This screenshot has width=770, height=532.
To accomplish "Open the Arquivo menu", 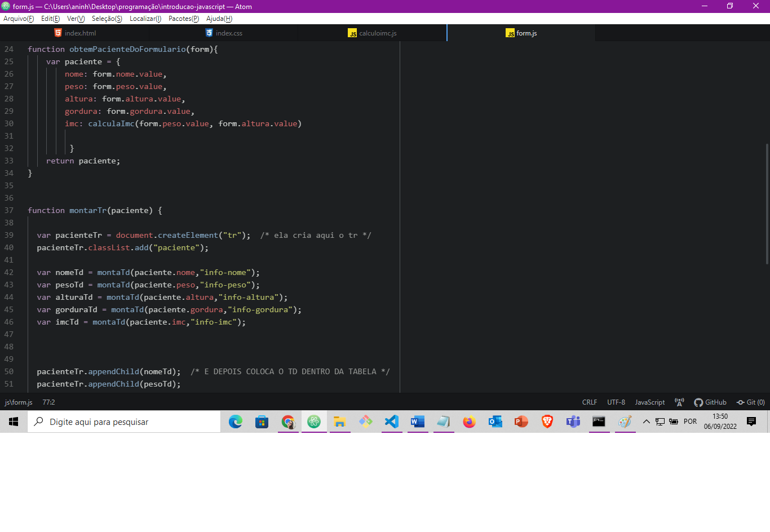I will pyautogui.click(x=19, y=19).
